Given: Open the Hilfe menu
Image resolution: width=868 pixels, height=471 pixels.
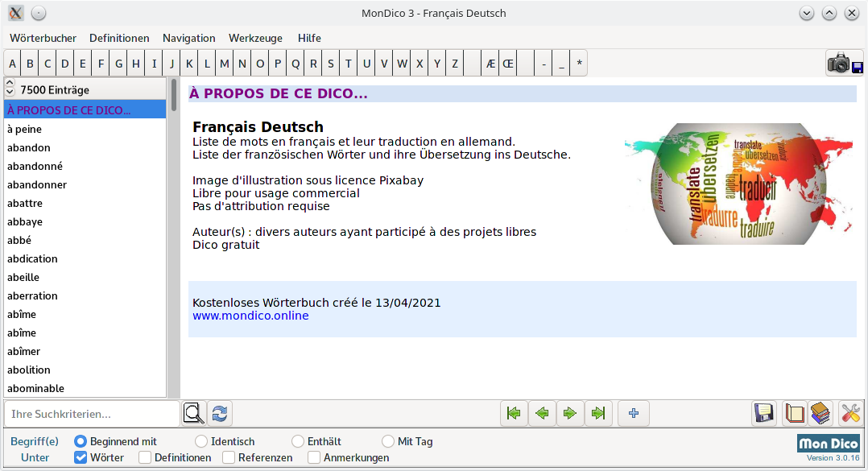Looking at the screenshot, I should coord(309,38).
